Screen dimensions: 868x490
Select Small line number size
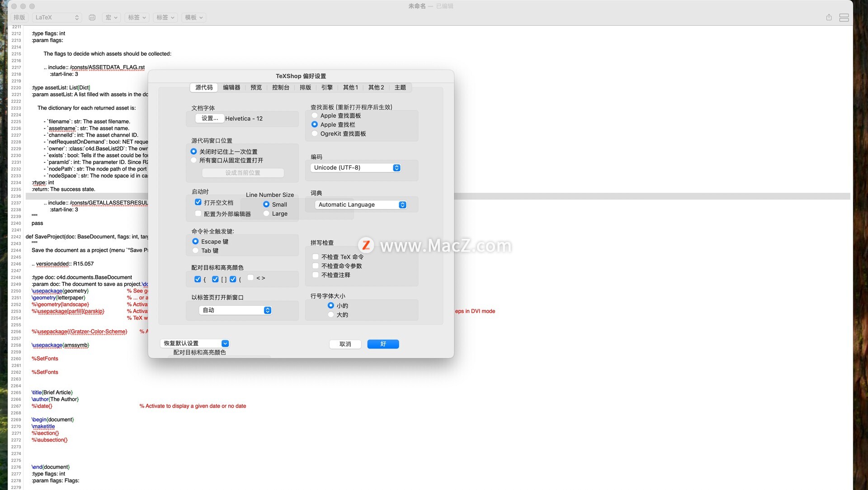[x=266, y=205]
